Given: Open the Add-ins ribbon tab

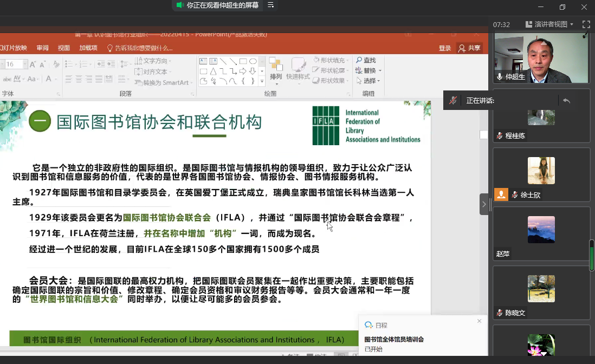Looking at the screenshot, I should (x=88, y=48).
